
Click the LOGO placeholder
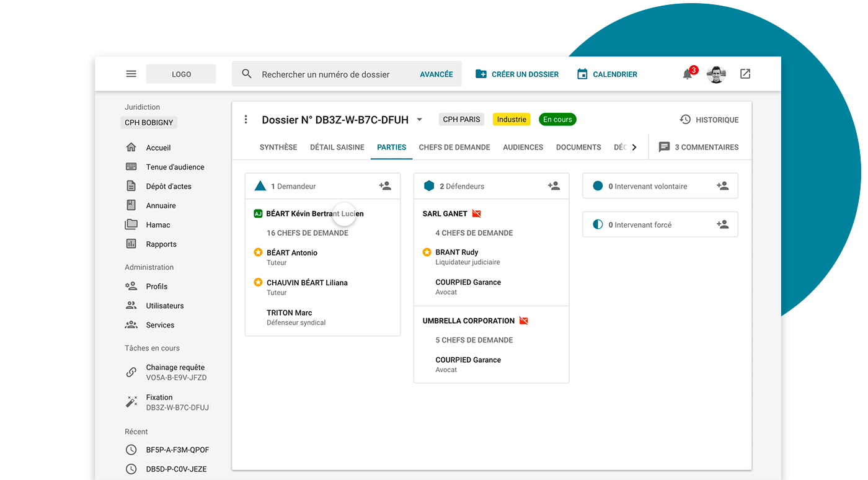point(181,74)
